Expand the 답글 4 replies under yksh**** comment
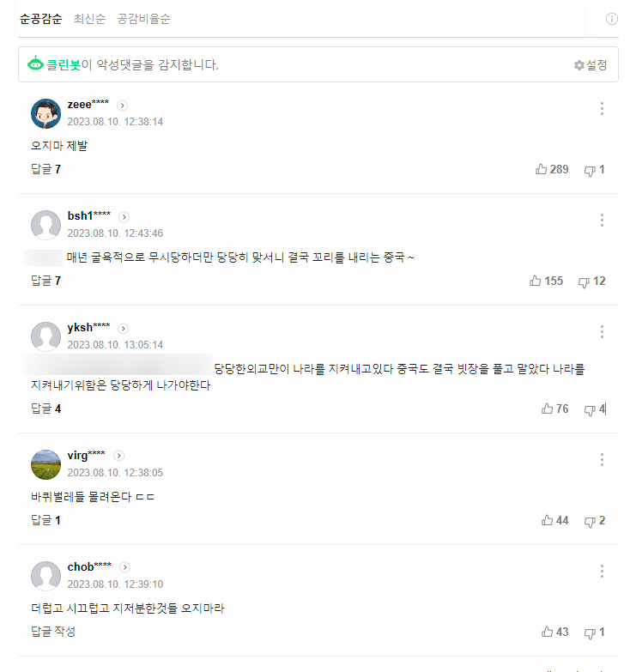The width and height of the screenshot is (630, 672). (x=45, y=409)
